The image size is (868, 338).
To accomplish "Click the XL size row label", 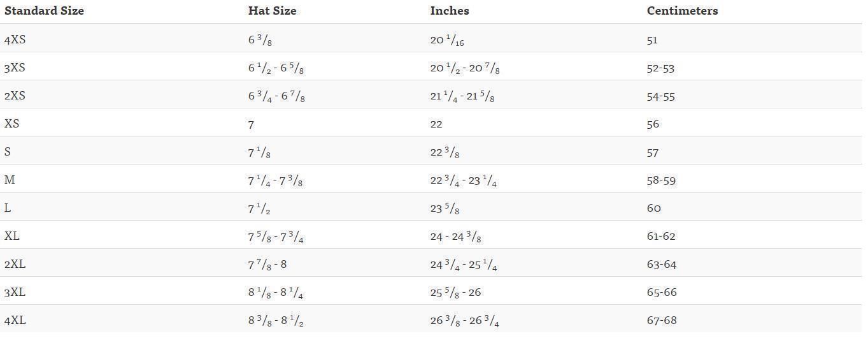I will tap(11, 236).
